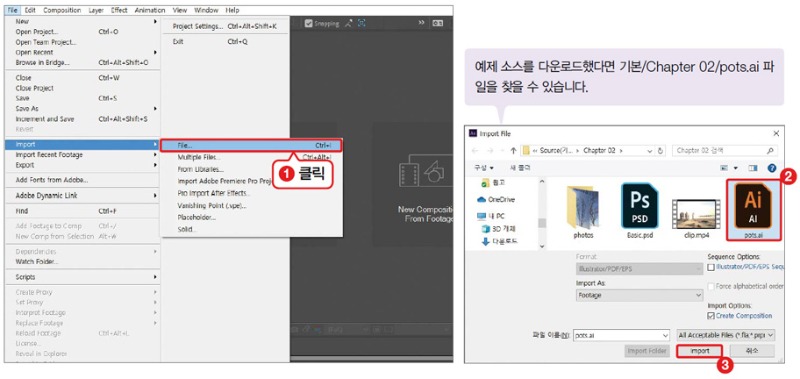
Task: Select the Basic.psd file
Action: (640, 211)
